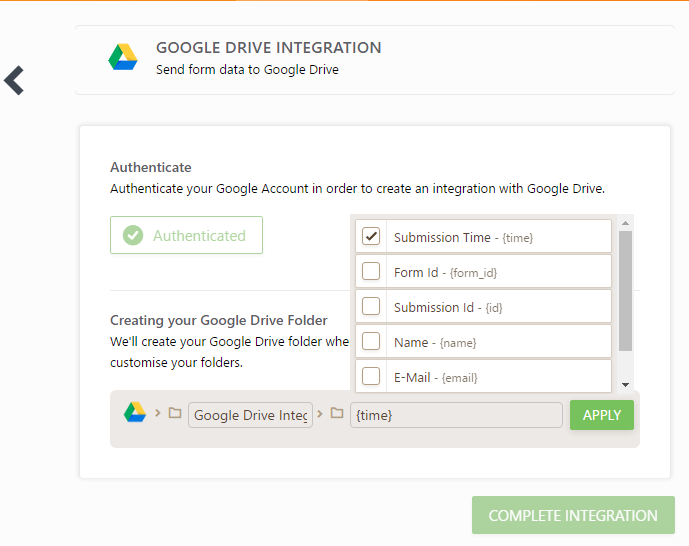The width and height of the screenshot is (689, 546).
Task: Enable the Submission Id checkbox
Action: tap(371, 306)
